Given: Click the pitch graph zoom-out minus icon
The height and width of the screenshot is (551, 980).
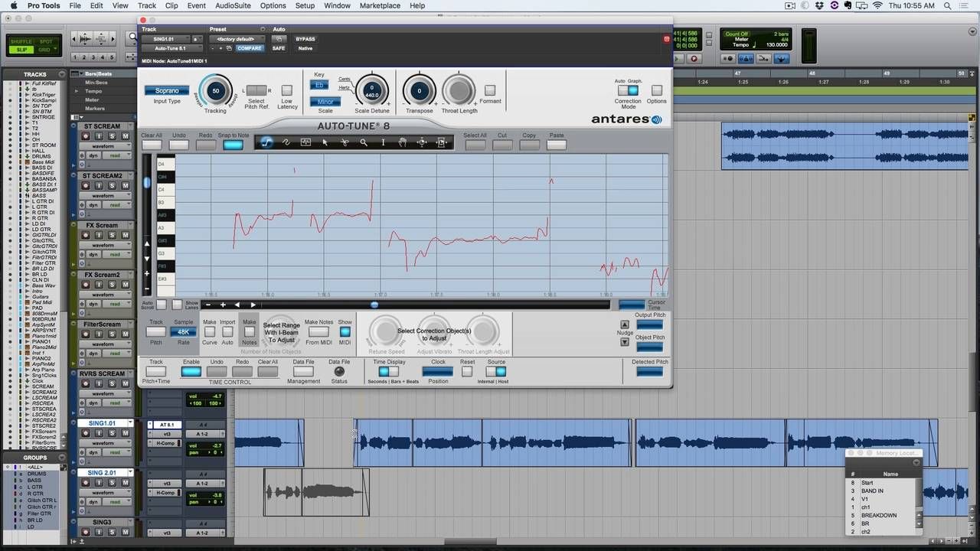Looking at the screenshot, I should coord(208,305).
